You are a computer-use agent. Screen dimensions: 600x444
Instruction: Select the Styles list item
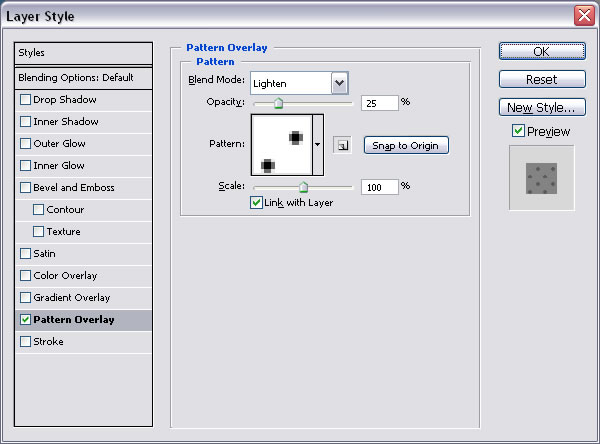83,53
